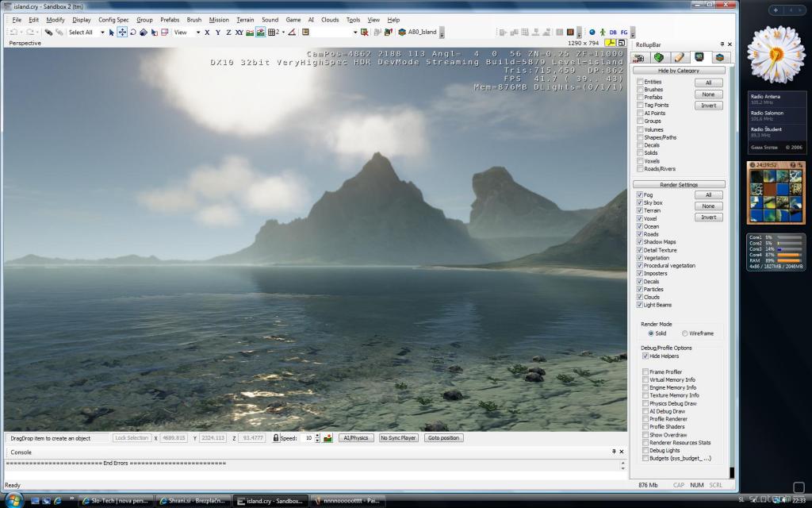
Task: Activate the Rotate tool
Action: pyautogui.click(x=132, y=32)
